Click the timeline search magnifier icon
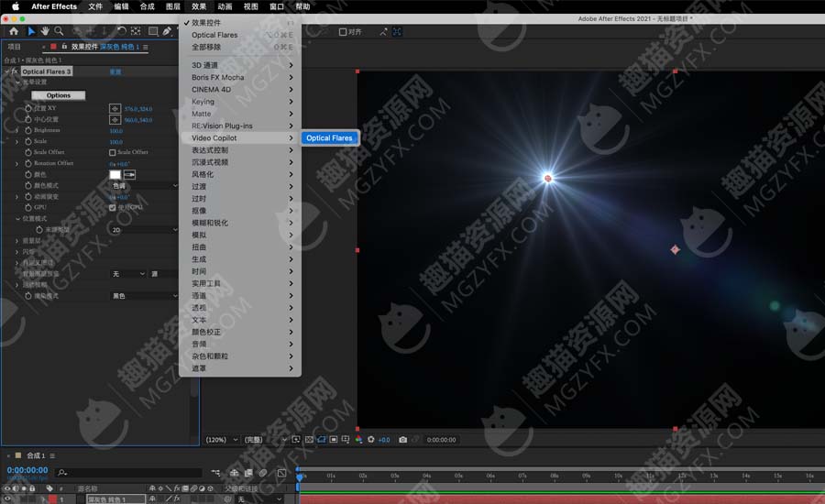 click(x=62, y=473)
